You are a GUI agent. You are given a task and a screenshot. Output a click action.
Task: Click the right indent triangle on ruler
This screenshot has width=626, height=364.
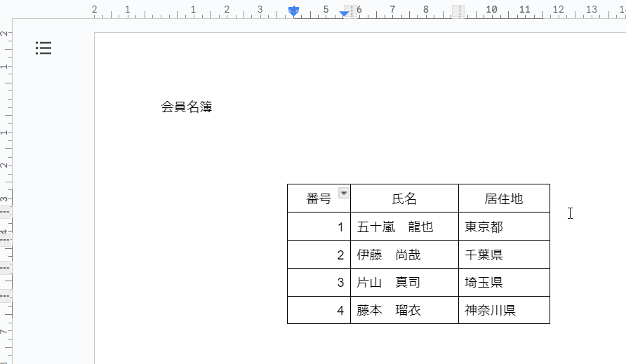tap(344, 14)
